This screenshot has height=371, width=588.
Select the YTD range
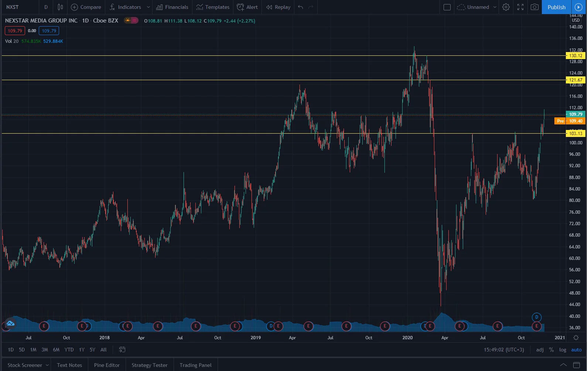69,350
